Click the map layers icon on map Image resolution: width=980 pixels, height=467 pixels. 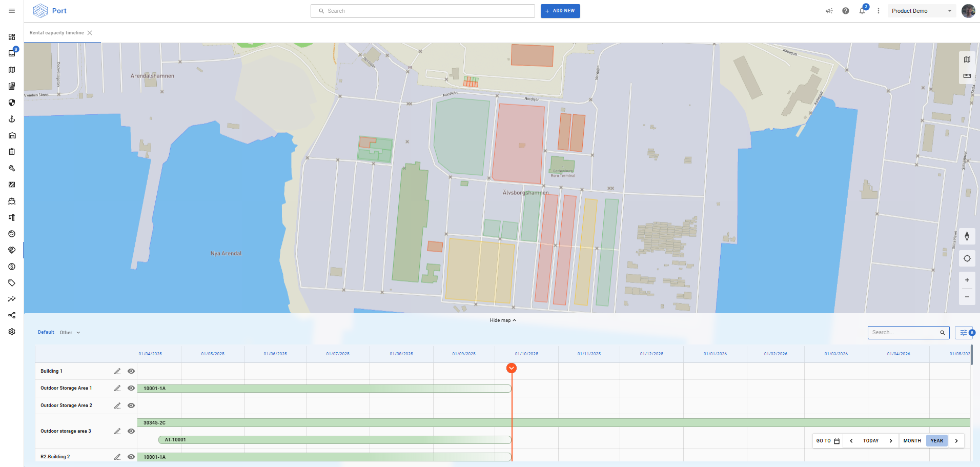(967, 59)
